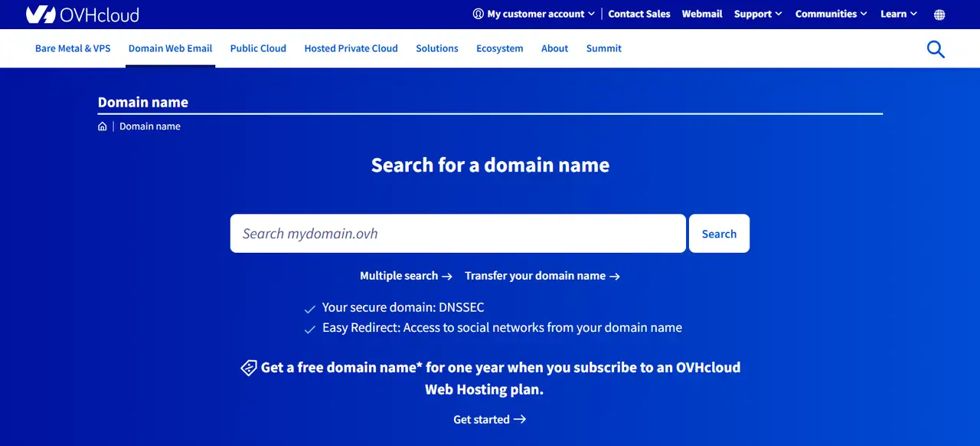Click 'Search for a domain name' heading
Viewport: 980px width, 446px height.
pyautogui.click(x=490, y=166)
